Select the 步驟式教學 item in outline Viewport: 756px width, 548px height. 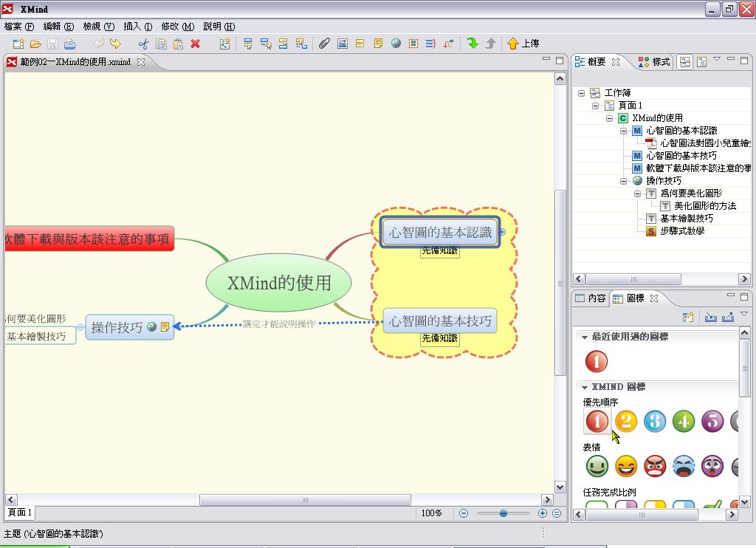click(x=681, y=231)
